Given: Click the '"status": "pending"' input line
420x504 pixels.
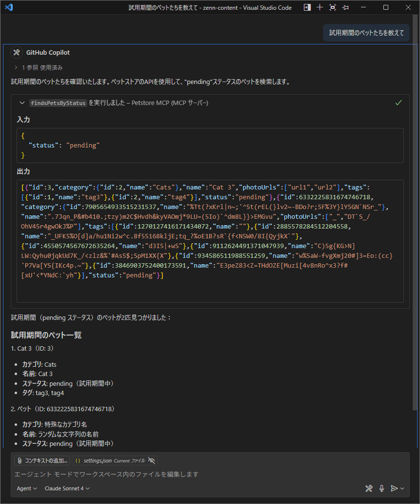Looking at the screenshot, I should [x=64, y=145].
